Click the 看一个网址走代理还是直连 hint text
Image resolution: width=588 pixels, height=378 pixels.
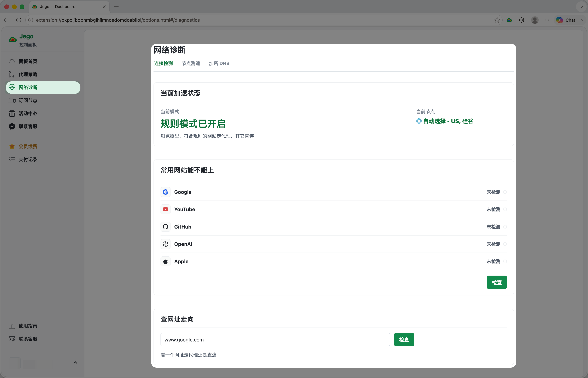coord(188,355)
